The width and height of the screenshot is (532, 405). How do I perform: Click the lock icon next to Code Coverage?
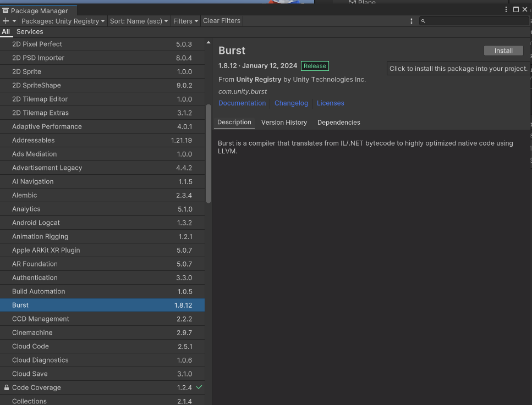(6, 387)
